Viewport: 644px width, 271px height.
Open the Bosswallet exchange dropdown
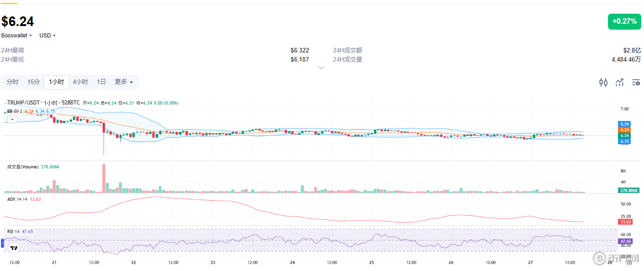click(16, 36)
